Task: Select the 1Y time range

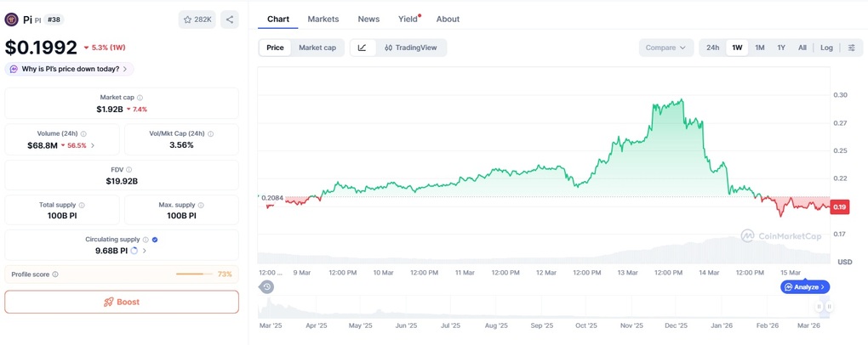Action: click(781, 48)
